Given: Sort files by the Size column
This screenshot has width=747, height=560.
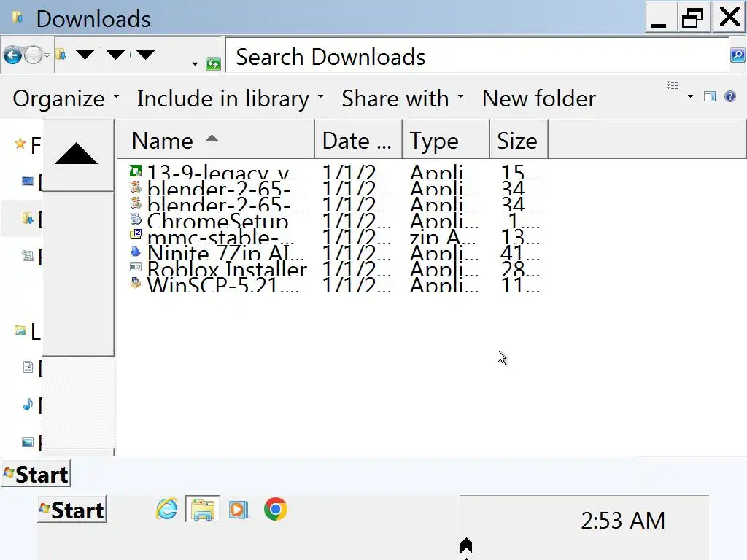Looking at the screenshot, I should click(x=519, y=140).
